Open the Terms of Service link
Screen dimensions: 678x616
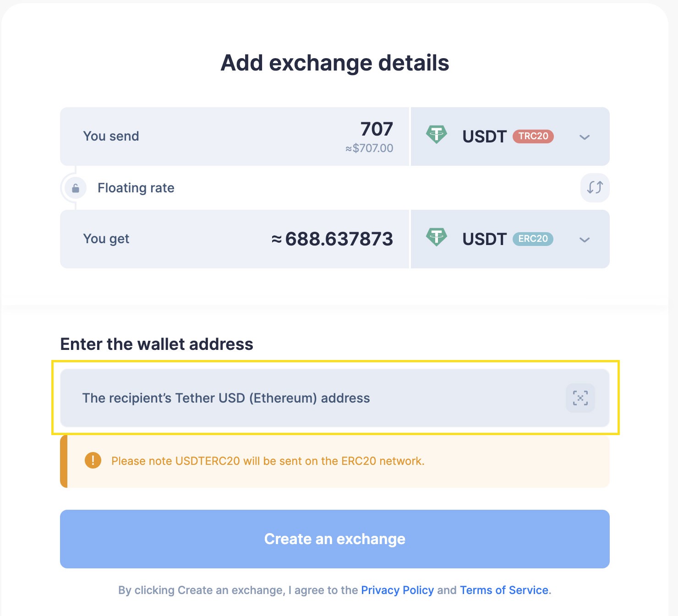click(503, 590)
